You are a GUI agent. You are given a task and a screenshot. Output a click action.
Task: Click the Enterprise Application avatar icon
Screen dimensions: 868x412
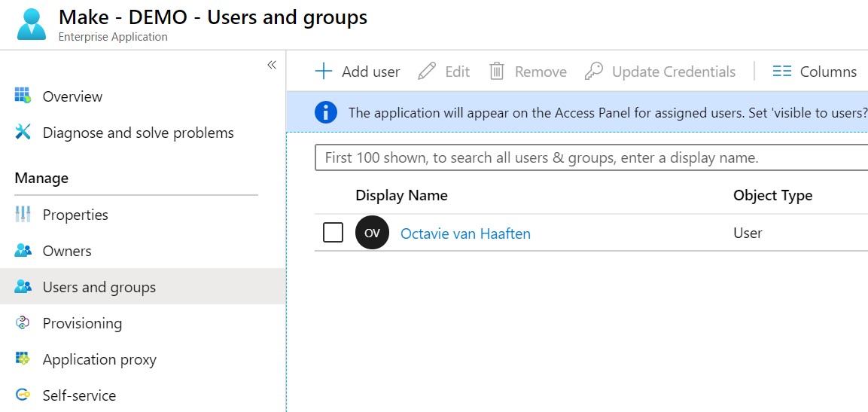(32, 23)
